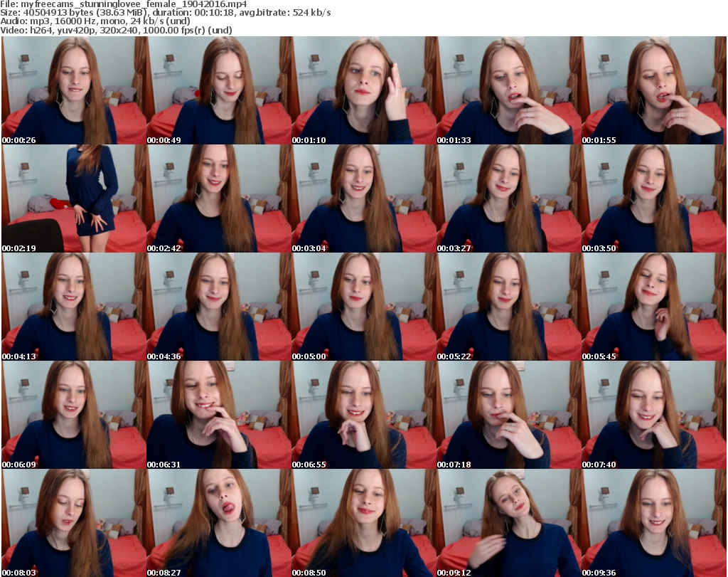Select the frame timestamped 00:08:03

[74, 523]
